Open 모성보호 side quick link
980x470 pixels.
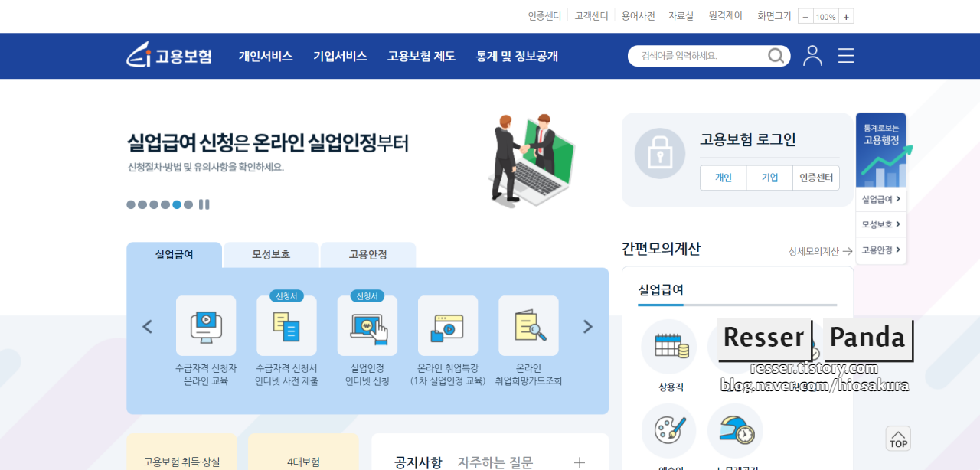[881, 225]
